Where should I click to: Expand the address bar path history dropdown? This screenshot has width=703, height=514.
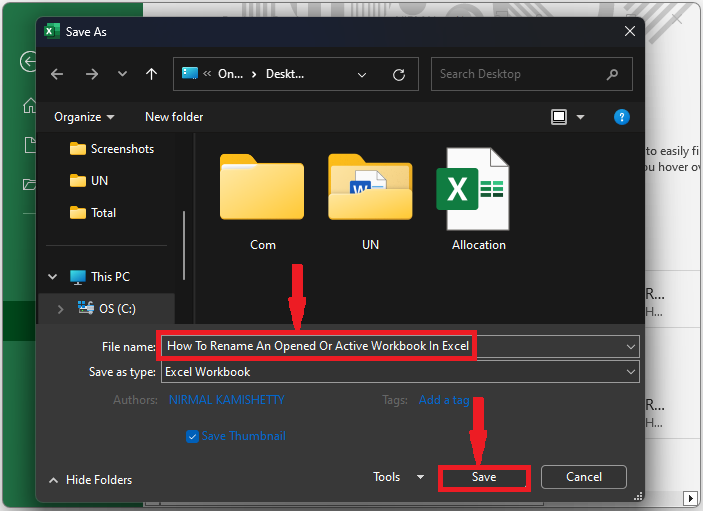click(x=362, y=75)
